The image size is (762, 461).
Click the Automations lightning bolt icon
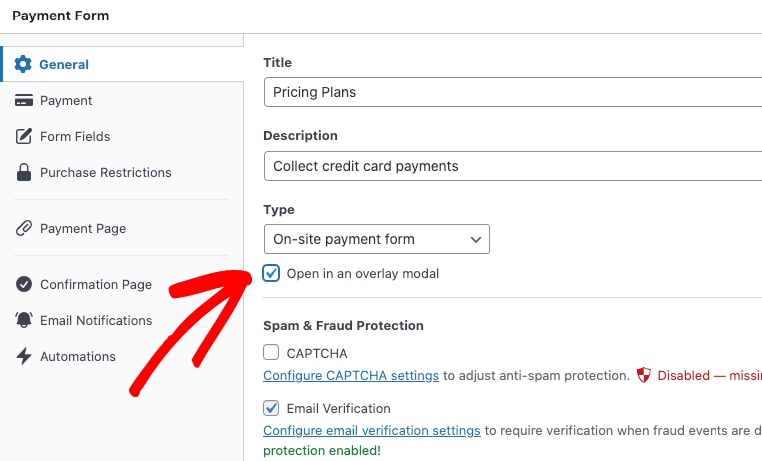click(x=24, y=356)
